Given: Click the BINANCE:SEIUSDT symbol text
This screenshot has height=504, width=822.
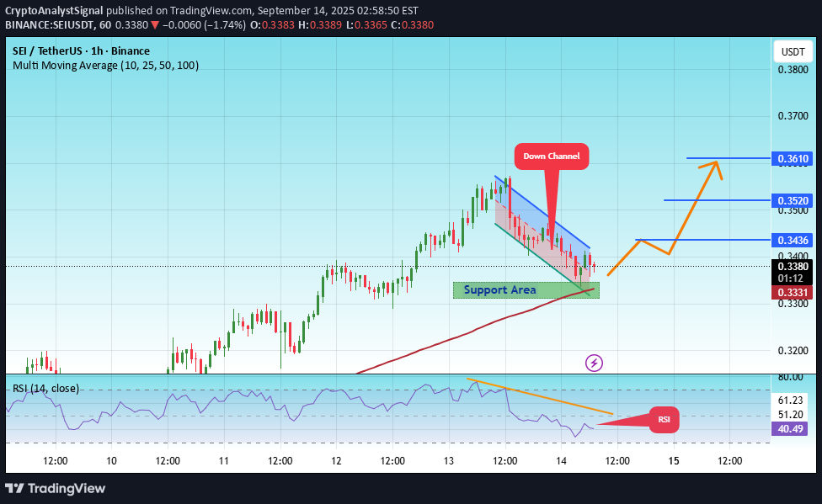Looking at the screenshot, I should click(x=50, y=24).
